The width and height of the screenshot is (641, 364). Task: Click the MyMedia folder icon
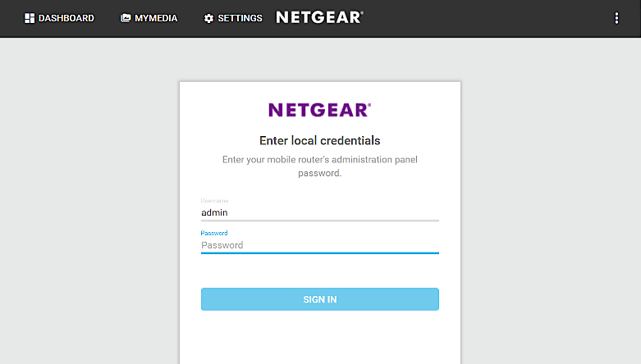tap(126, 18)
